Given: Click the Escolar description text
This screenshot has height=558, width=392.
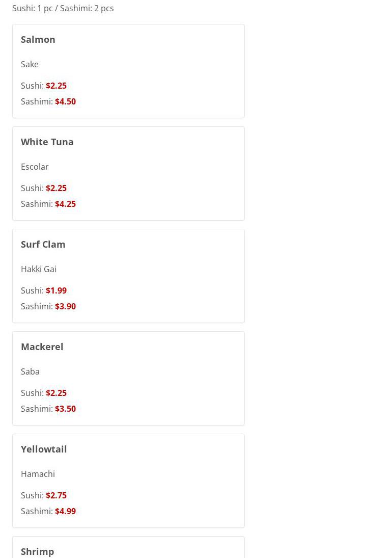Looking at the screenshot, I should coord(35,167).
